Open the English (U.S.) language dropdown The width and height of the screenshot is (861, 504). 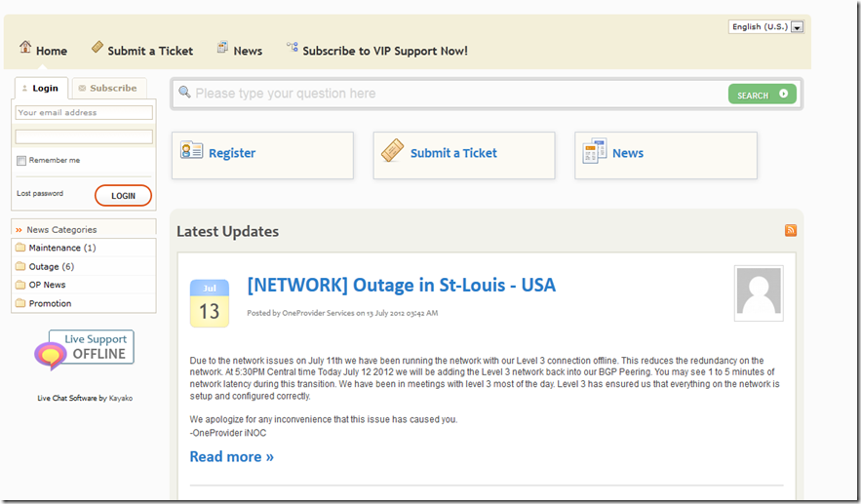click(x=766, y=26)
